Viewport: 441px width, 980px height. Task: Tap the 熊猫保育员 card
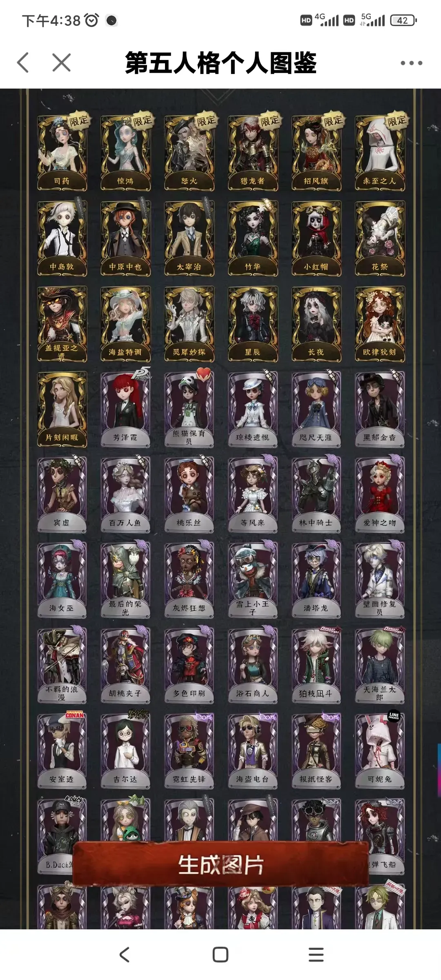pos(189,410)
